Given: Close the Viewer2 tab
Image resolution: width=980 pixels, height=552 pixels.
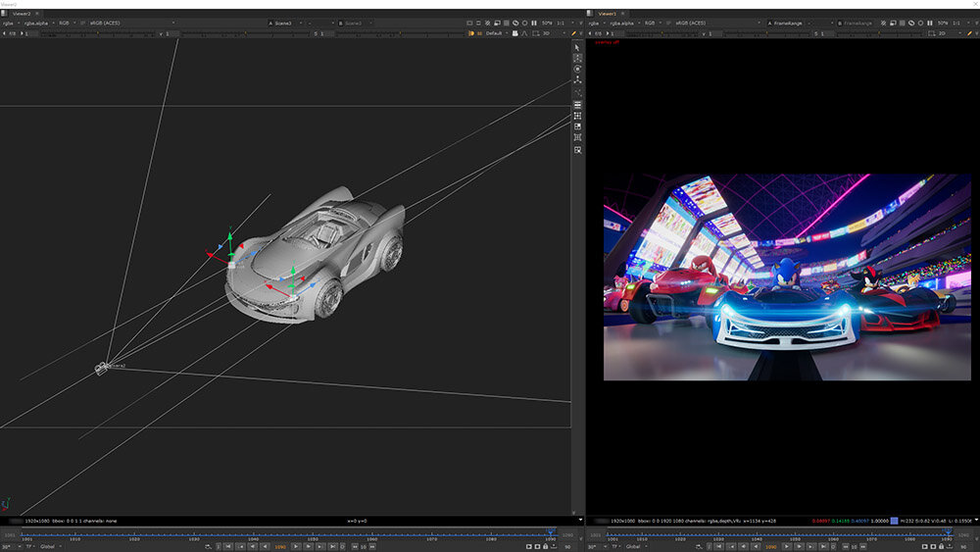Looking at the screenshot, I should [x=37, y=13].
